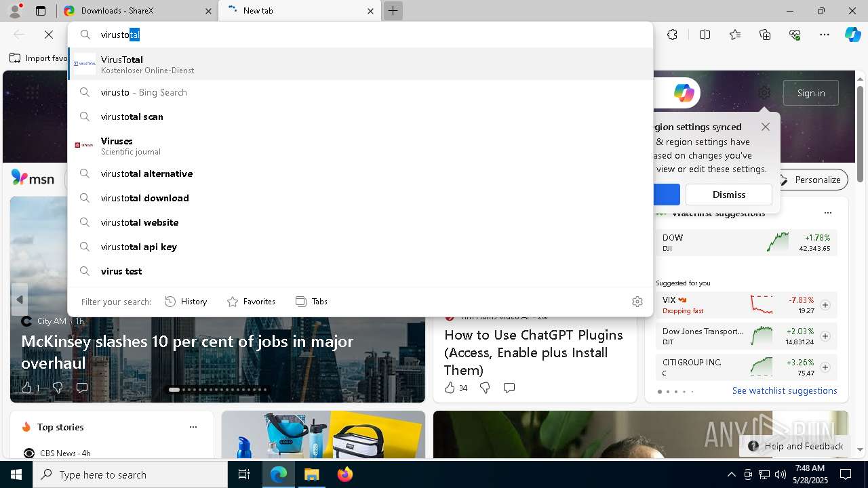Open the msn logo link
This screenshot has width=868, height=488.
[x=33, y=178]
